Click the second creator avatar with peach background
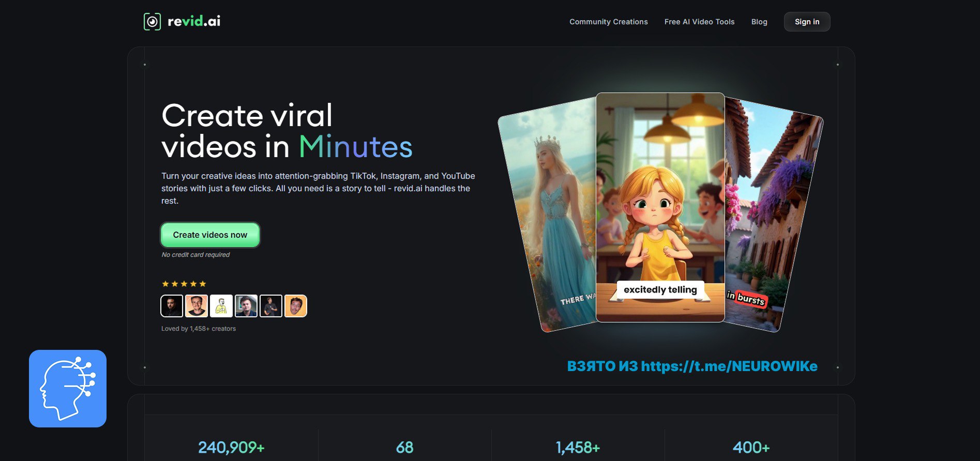The height and width of the screenshot is (461, 980). (x=197, y=306)
